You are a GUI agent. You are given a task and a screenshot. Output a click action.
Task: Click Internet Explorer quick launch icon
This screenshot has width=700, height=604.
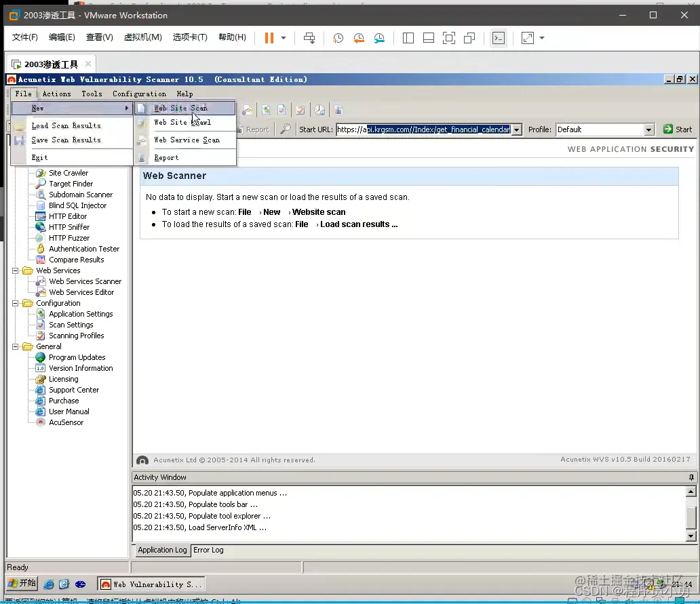[x=49, y=584]
